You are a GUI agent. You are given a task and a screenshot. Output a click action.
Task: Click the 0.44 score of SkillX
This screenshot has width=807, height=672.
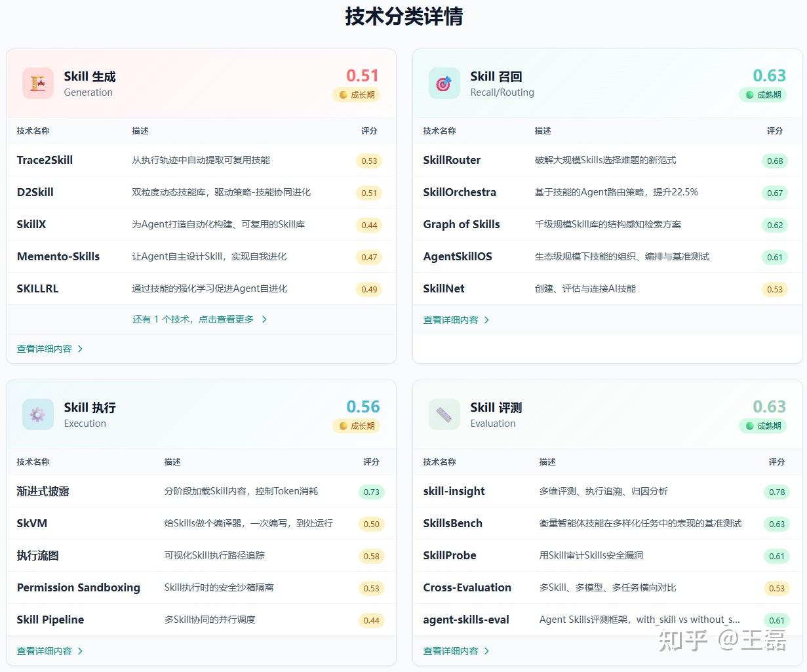[369, 226]
